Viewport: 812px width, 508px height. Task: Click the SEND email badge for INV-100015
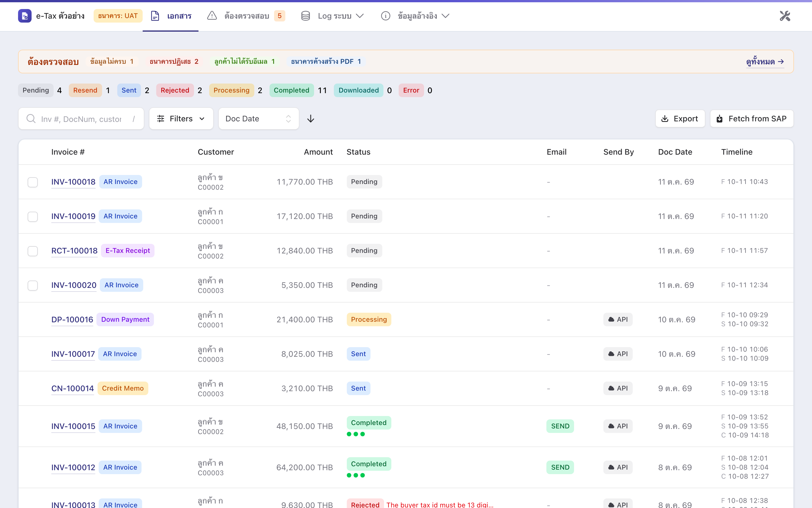pos(560,426)
